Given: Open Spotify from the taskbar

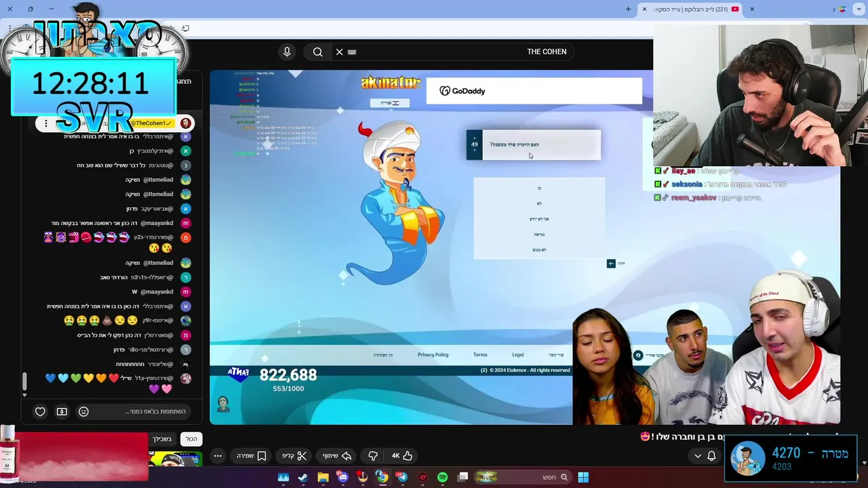Looking at the screenshot, I should point(442,477).
